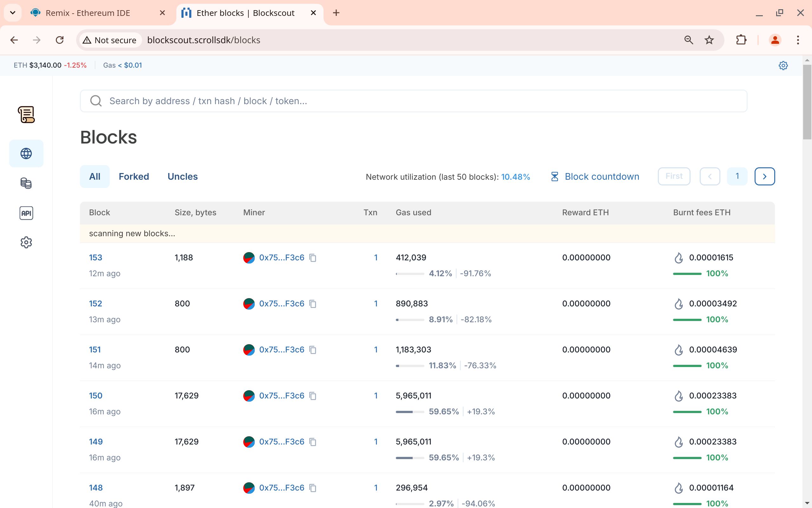
Task: Click the burnt fees flame icon for block 151
Action: (x=679, y=350)
